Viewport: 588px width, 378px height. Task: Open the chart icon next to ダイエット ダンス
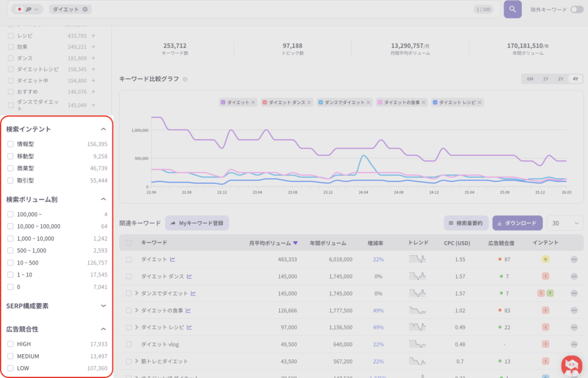coord(189,277)
